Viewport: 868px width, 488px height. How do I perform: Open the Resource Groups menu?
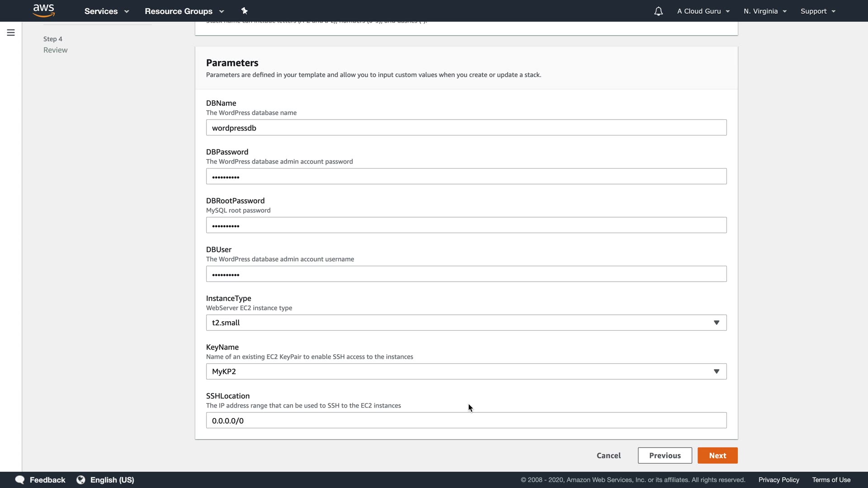click(x=184, y=11)
